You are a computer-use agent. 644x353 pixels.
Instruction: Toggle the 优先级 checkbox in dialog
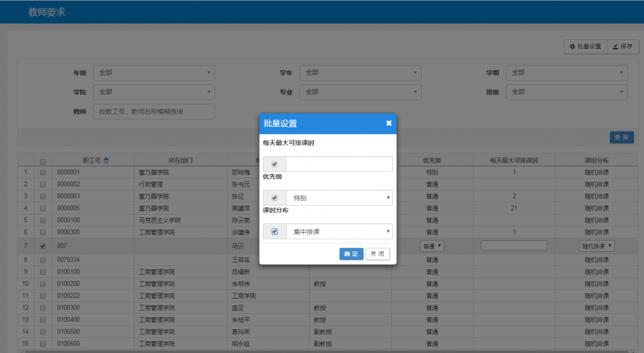click(275, 198)
